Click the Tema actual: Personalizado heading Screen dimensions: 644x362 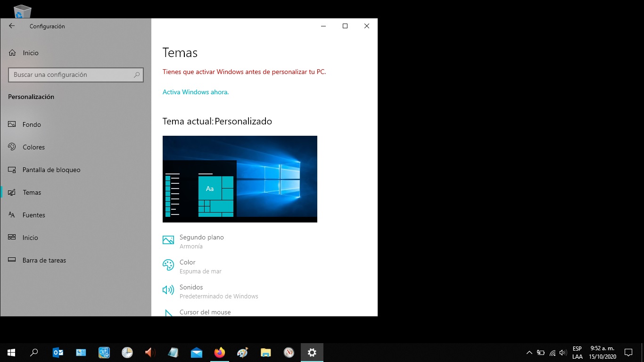217,121
